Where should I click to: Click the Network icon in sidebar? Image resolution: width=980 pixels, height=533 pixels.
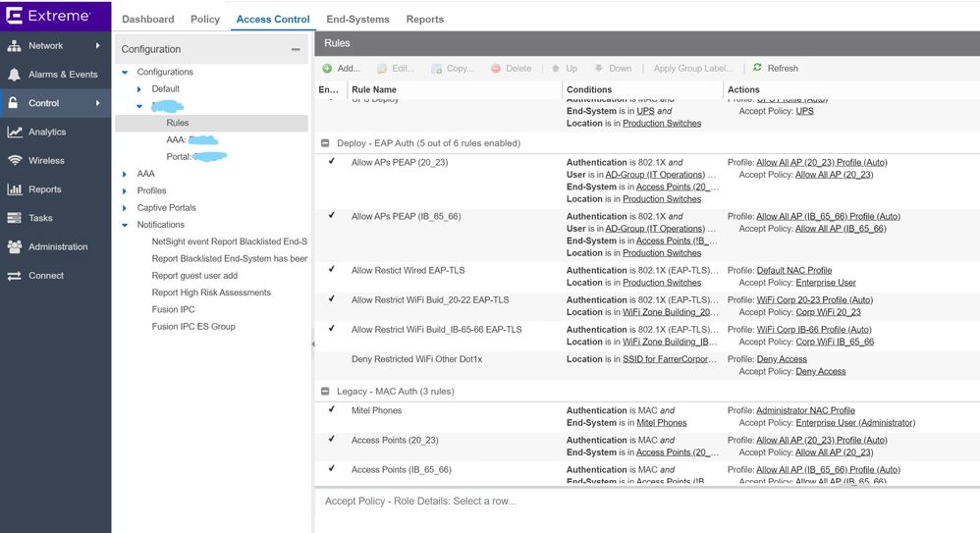click(14, 46)
